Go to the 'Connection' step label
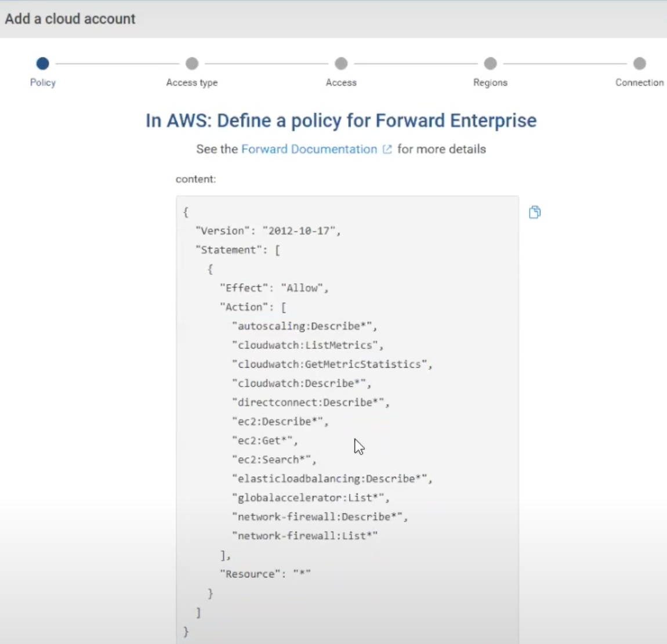Viewport: 667px width, 644px height. [639, 82]
